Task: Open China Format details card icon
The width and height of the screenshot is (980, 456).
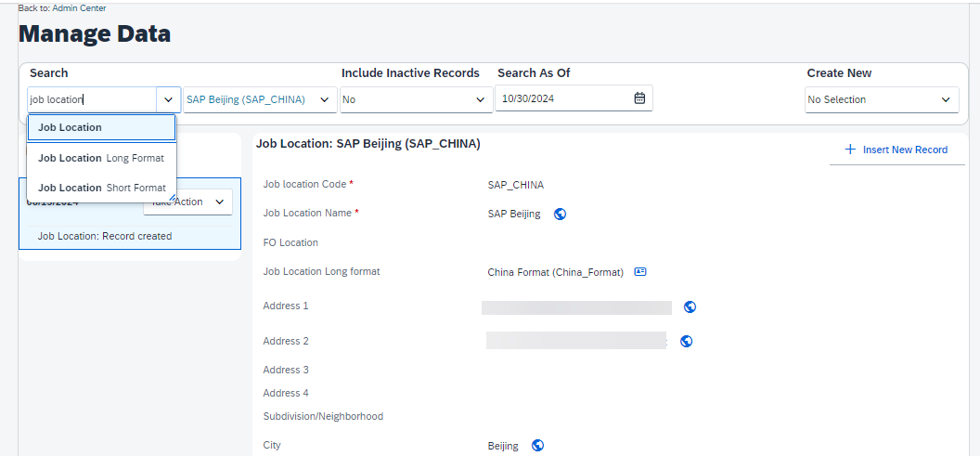Action: click(640, 272)
